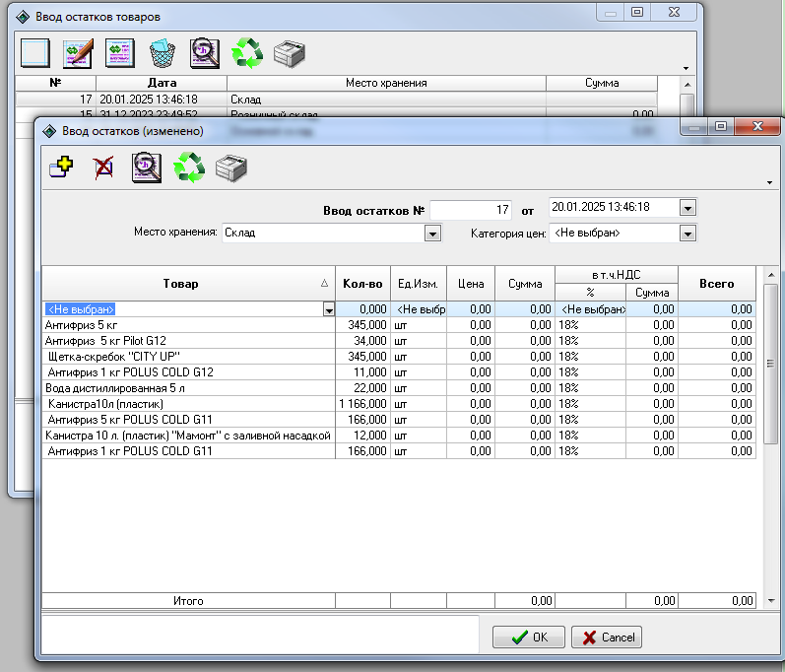This screenshot has width=785, height=672.
Task: Click scroll down arrow of front table scrollbar
Action: click(771, 600)
